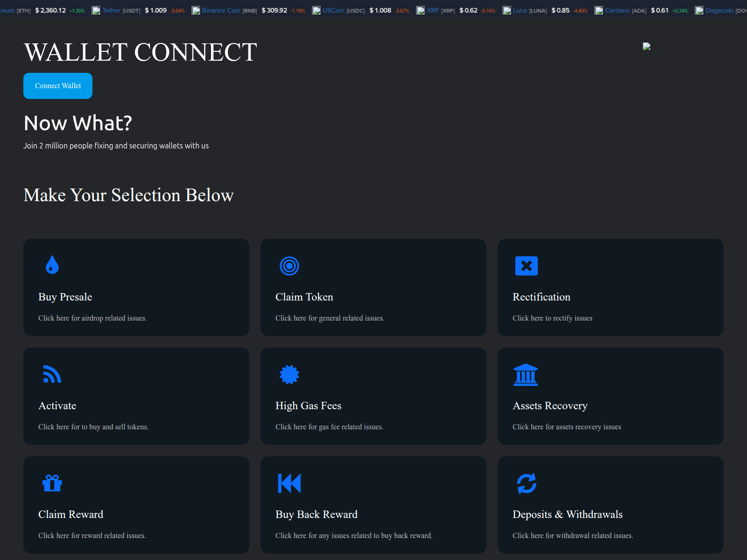
Task: Open the Assets Recovery card title
Action: 550,406
